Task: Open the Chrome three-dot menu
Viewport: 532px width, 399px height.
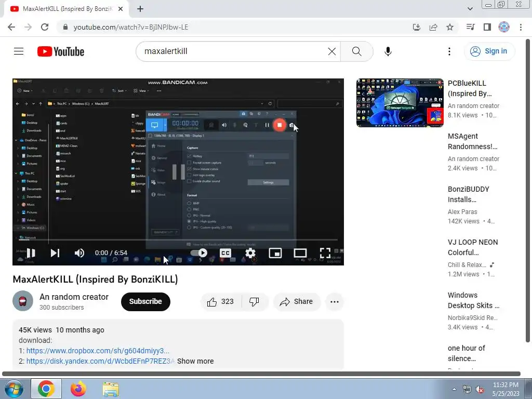Action: 521,27
